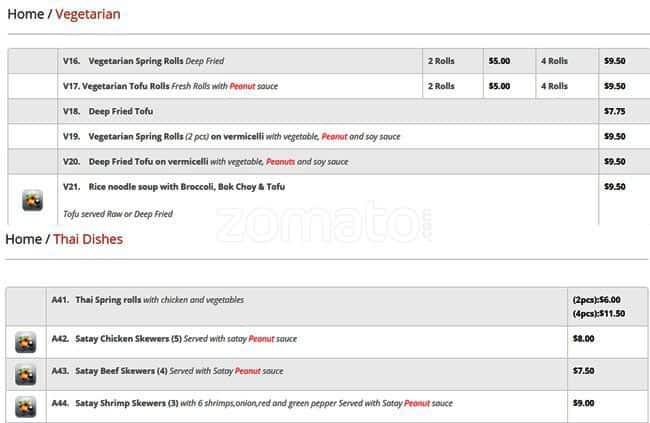
Task: Click the $7.75 price for Deep Fried Tofu
Action: (x=614, y=111)
